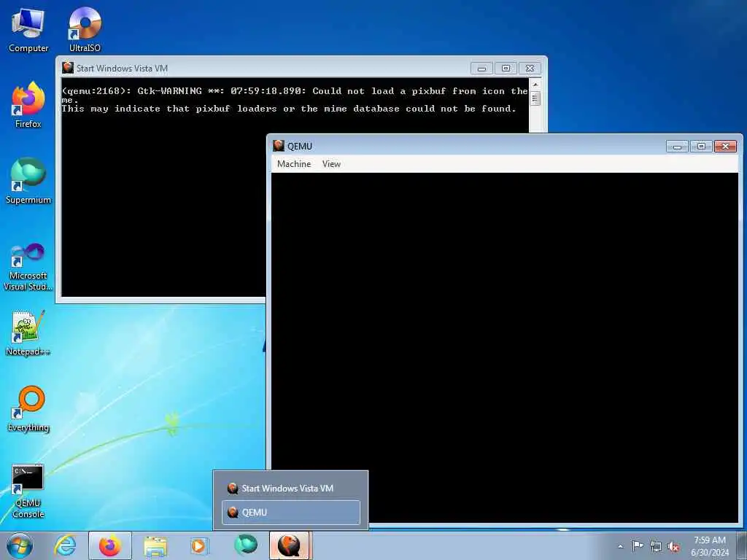
Task: Open Firefox desktop shortcut
Action: [x=28, y=105]
